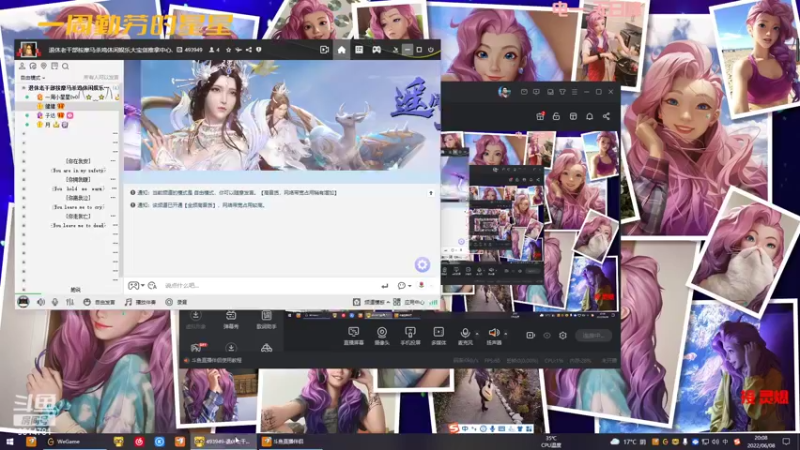Image resolution: width=800 pixels, height=450 pixels.
Task: Click the share icon in YY channel header
Action: click(248, 50)
